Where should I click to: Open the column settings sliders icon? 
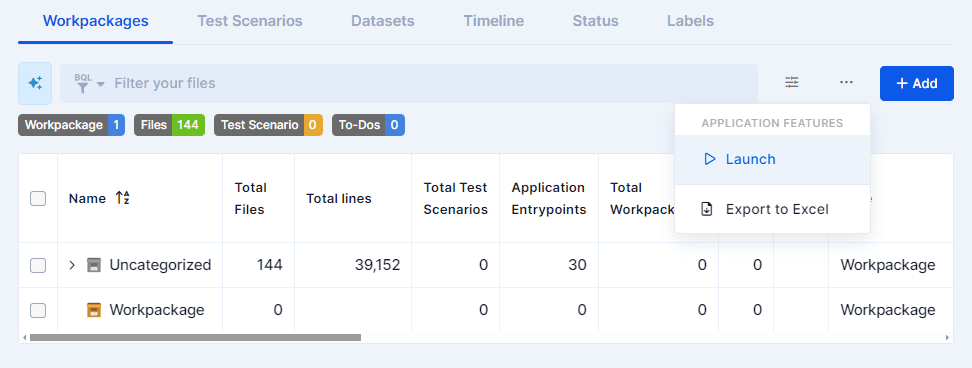tap(792, 82)
